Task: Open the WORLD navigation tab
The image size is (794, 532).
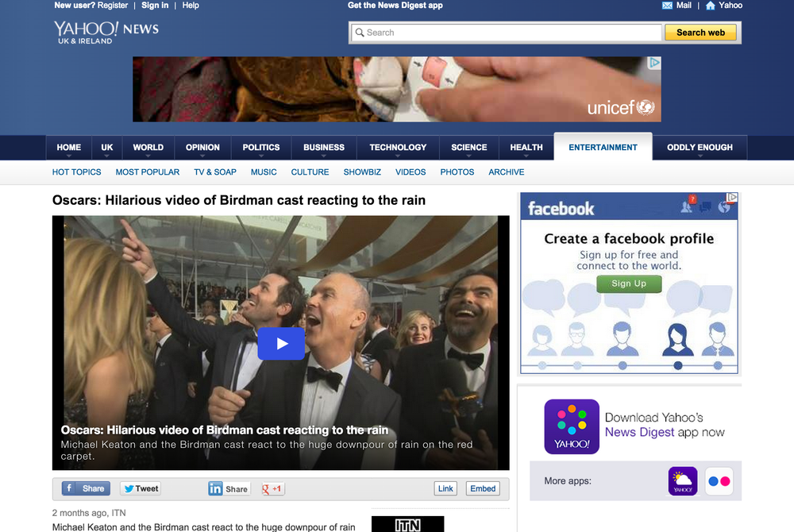Action: point(148,148)
